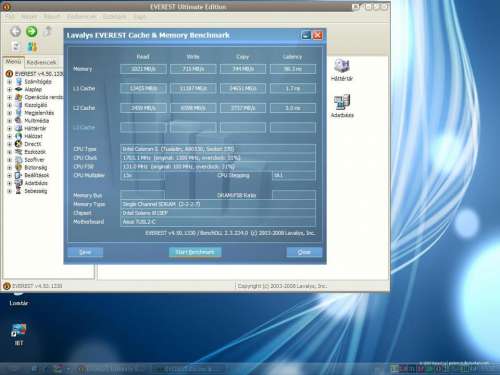Select the Számítógép computer icon in tree
Viewport: 500px width, 375px height.
(19, 82)
